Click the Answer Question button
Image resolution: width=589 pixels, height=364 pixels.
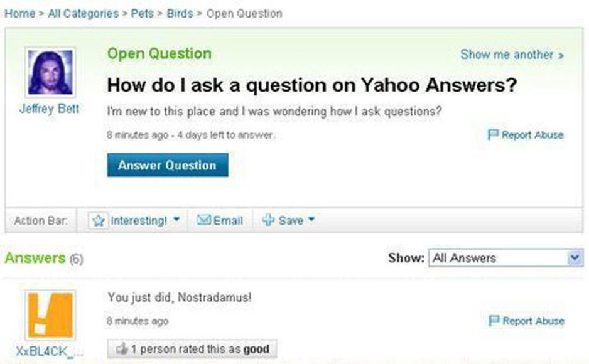pyautogui.click(x=168, y=164)
